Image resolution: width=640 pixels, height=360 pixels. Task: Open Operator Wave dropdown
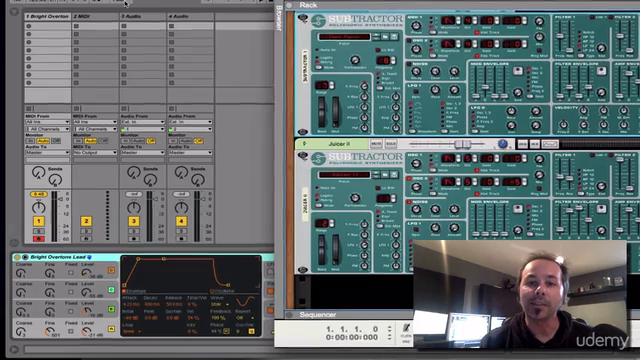coord(220,304)
